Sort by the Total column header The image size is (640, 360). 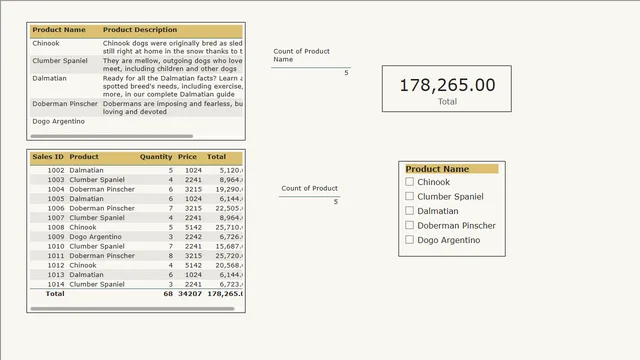point(216,157)
